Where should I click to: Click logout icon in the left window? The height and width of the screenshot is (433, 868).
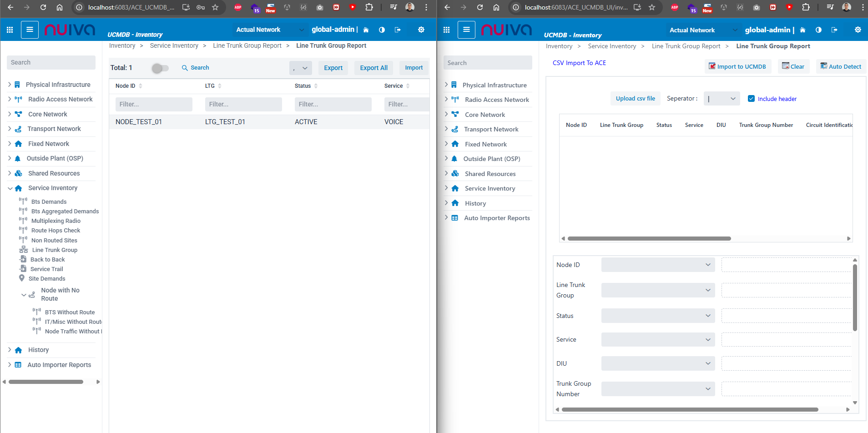[398, 30]
